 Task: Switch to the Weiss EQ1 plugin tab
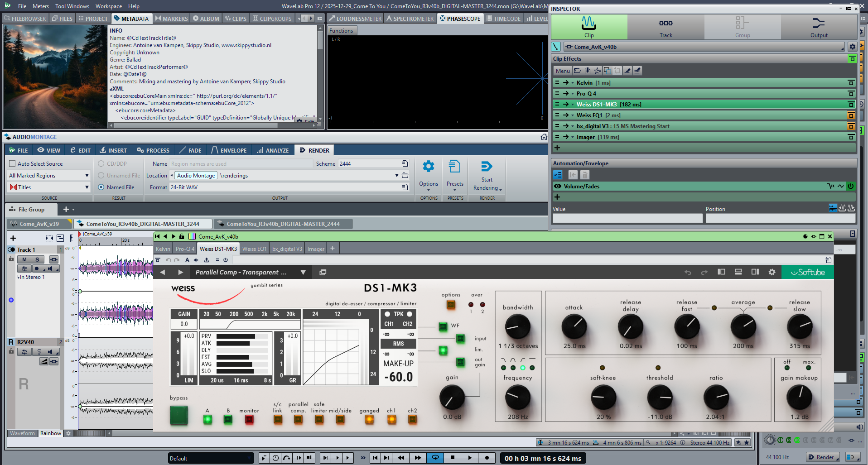254,249
